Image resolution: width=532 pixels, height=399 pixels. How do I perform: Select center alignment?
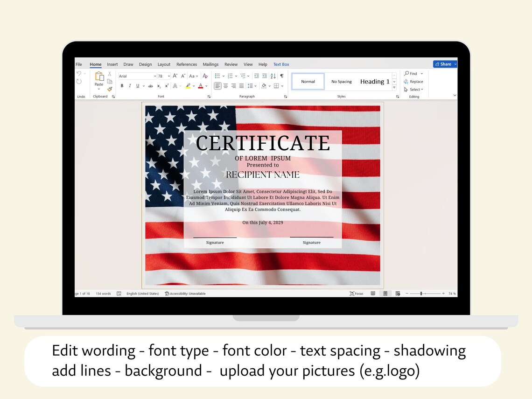(x=225, y=85)
